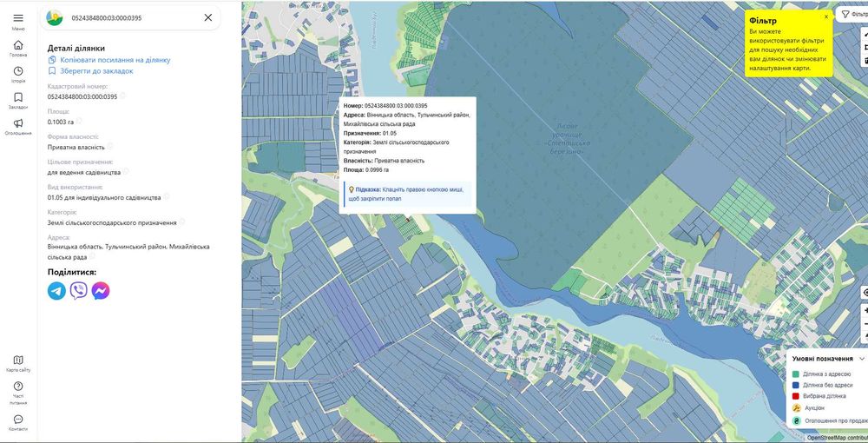Click red Вибрана ділянка legend swatch
The image size is (868, 443).
pos(795,396)
